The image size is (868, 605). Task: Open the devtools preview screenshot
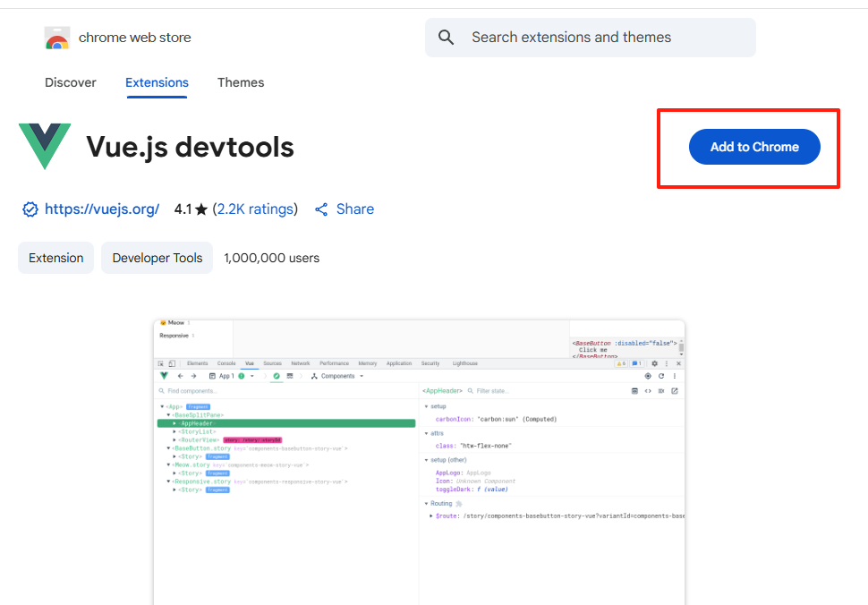pyautogui.click(x=419, y=462)
